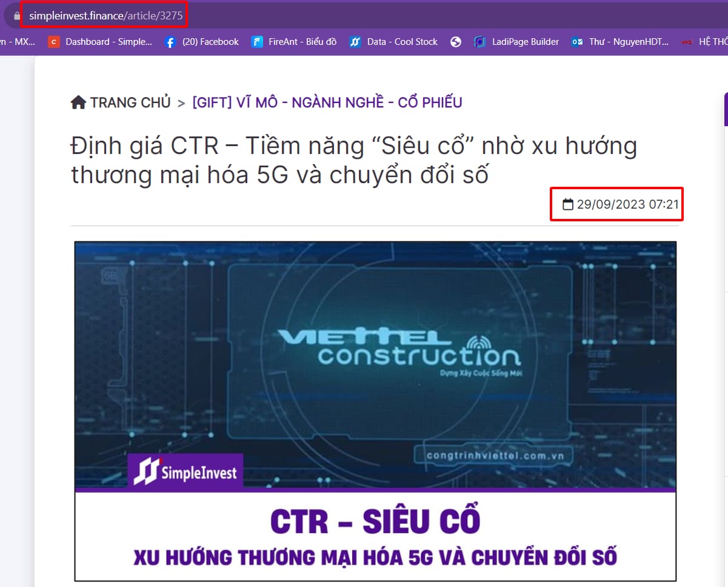
Task: Click the calendar icon beside the date
Action: tap(568, 204)
